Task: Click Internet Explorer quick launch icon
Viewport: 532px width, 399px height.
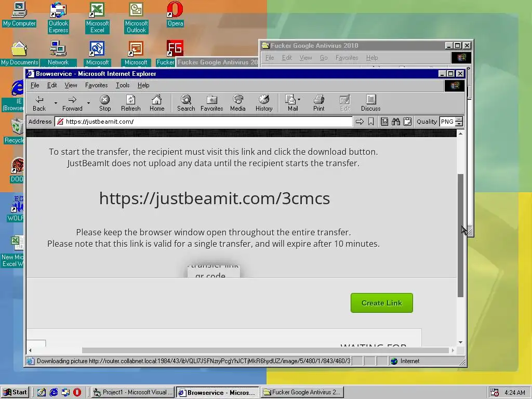Action: (x=54, y=392)
